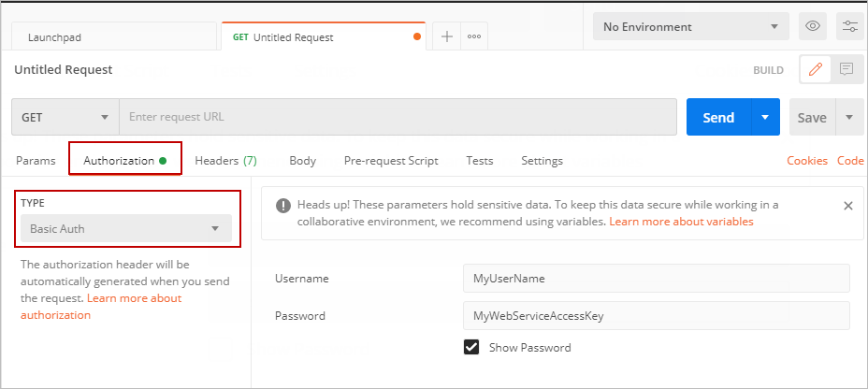Open the Learn more about variables link
Screen dimensions: 868x389
pyautogui.click(x=681, y=222)
